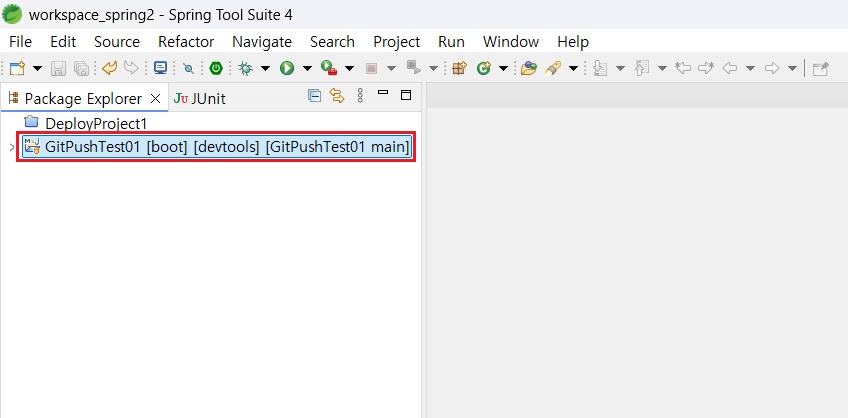
Task: Toggle Link with Editor in Package Explorer
Action: pyautogui.click(x=337, y=96)
